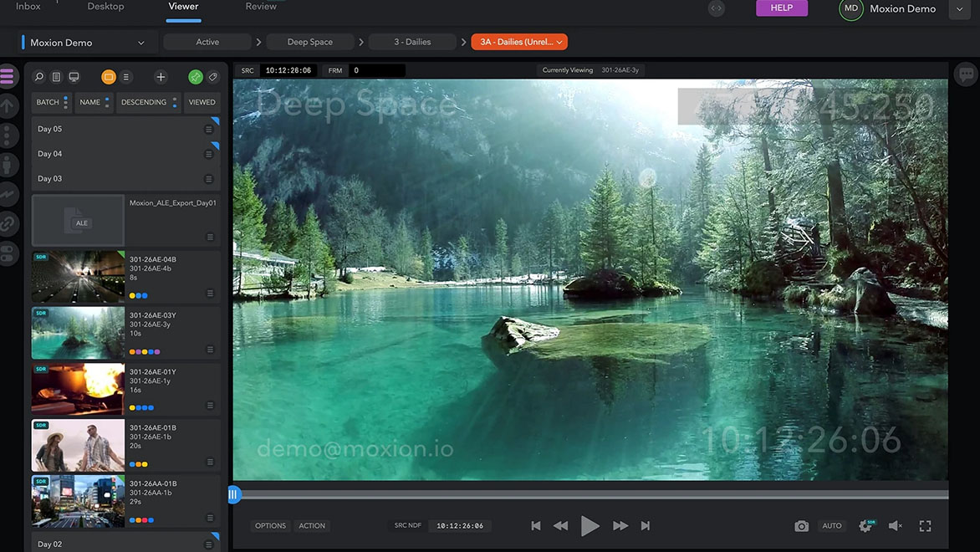980x552 pixels.
Task: Toggle the orange thumbnail view mode button
Action: 108,76
